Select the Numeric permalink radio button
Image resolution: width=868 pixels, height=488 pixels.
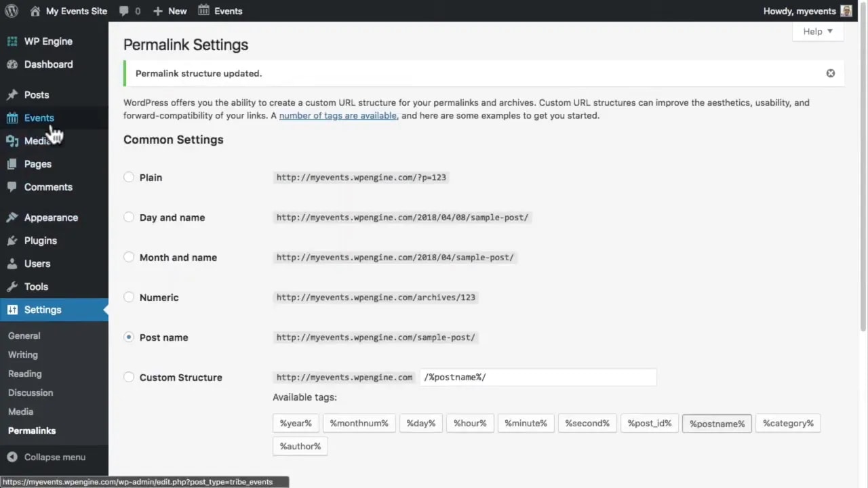[129, 297]
